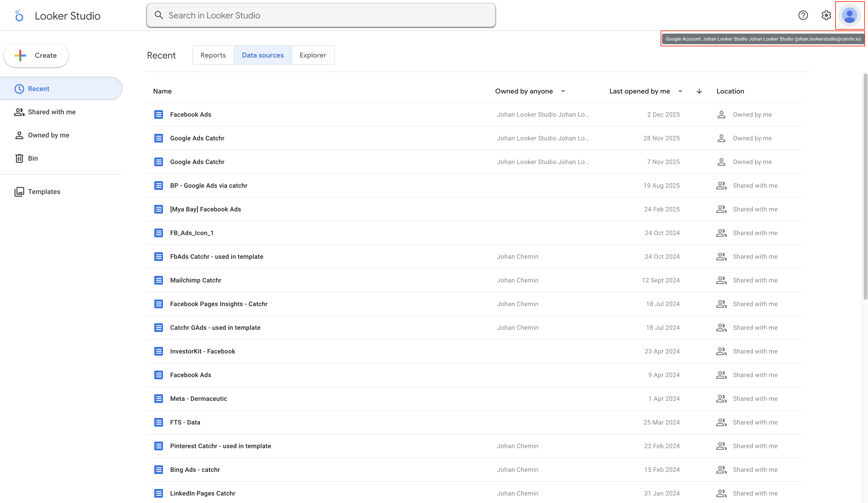Click the sort direction arrow icon
Viewport: 868px width, 503px height.
pyautogui.click(x=699, y=91)
